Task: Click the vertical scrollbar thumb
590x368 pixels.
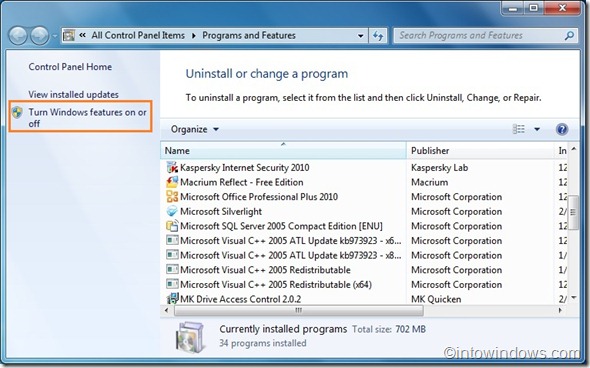Action: tap(573, 212)
